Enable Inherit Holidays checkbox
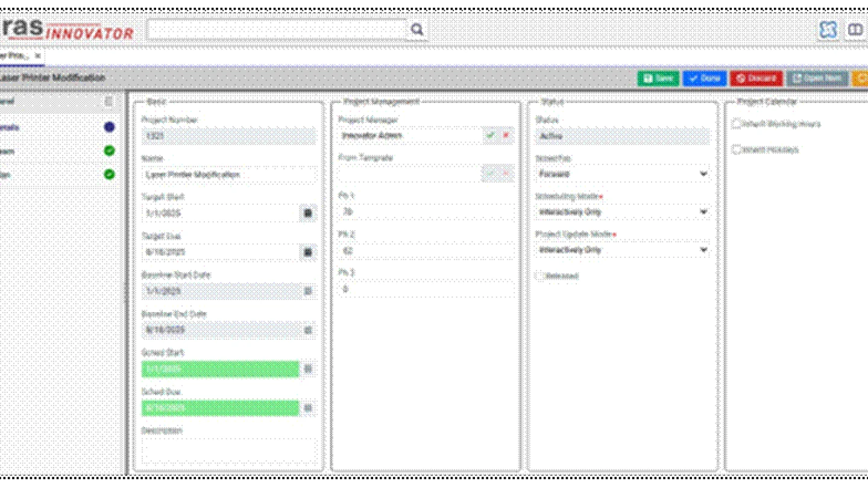Screen dimensions: 868x488 [x=737, y=149]
